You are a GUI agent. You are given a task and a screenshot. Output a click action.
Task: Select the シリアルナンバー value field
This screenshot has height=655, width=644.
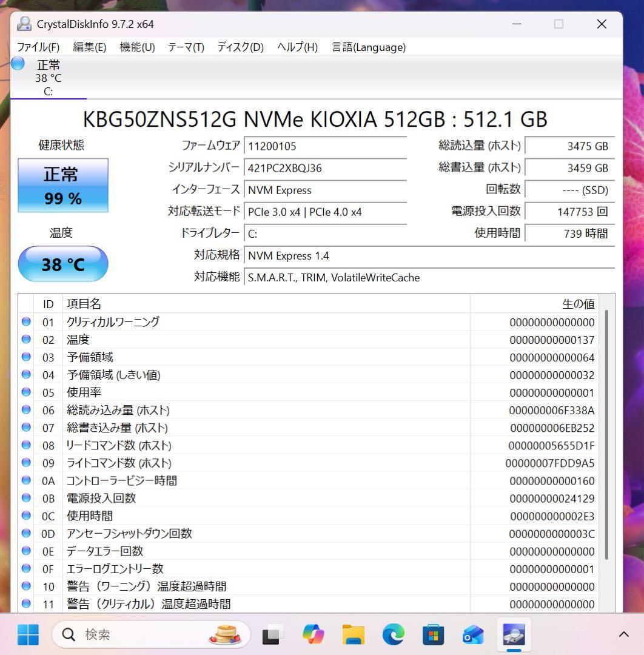tap(325, 168)
